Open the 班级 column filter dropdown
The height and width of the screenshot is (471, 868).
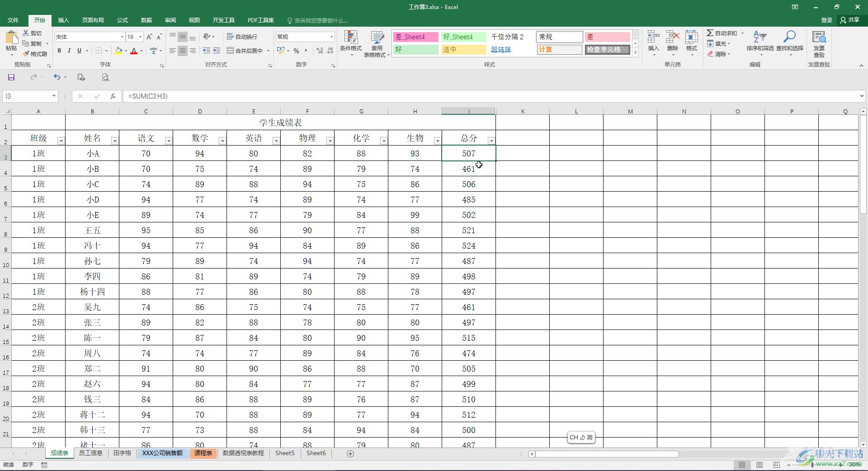[61, 141]
